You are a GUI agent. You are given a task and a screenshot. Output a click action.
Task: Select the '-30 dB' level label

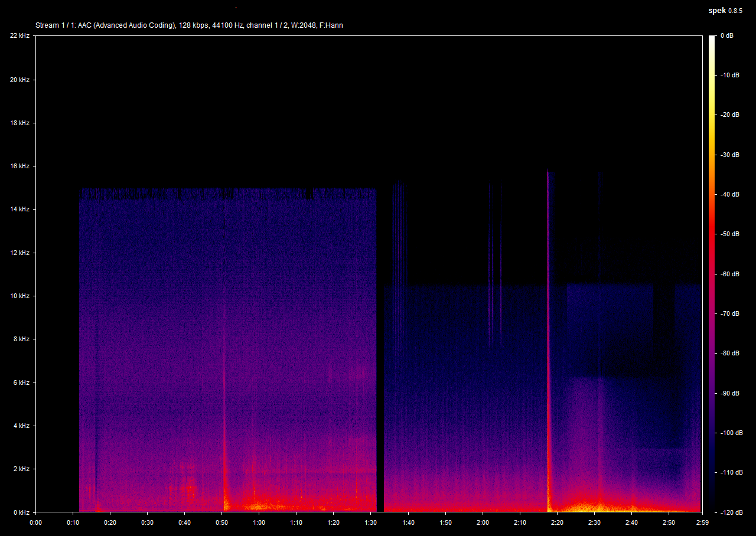[729, 155]
